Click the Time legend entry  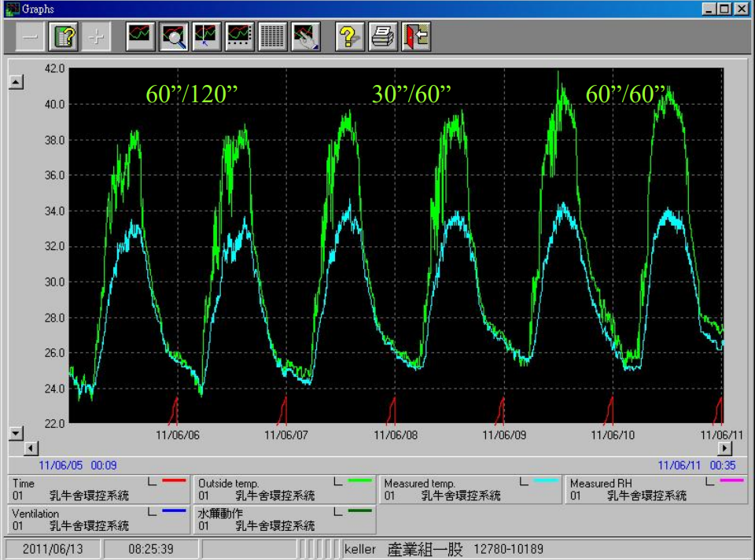click(99, 489)
